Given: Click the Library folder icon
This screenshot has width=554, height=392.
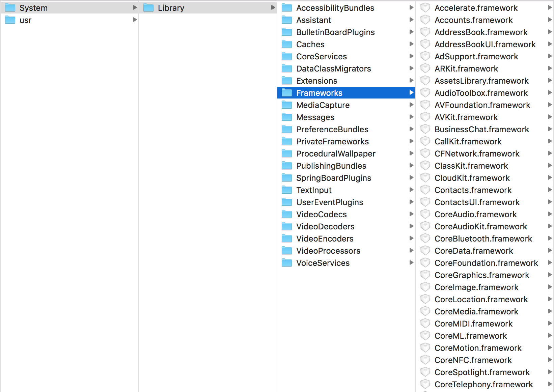Looking at the screenshot, I should click(x=148, y=8).
